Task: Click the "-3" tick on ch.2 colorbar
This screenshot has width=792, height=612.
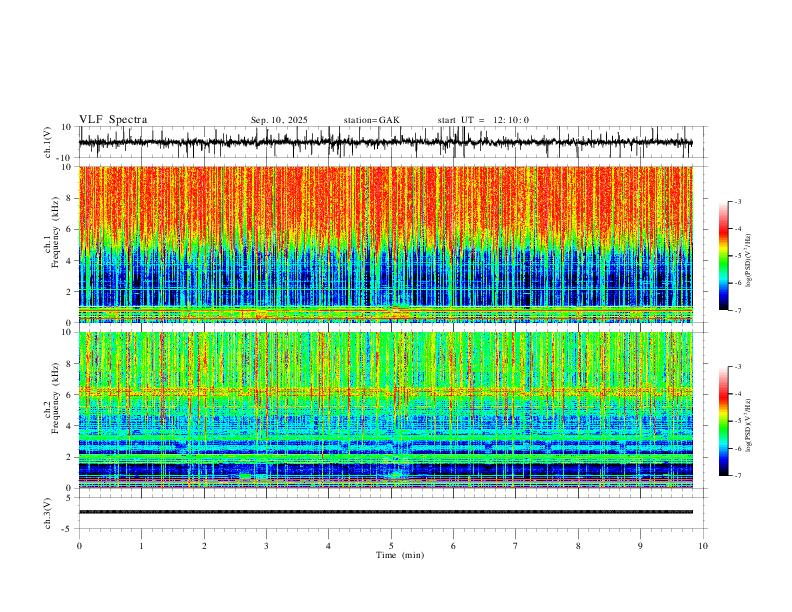Action: click(x=738, y=367)
